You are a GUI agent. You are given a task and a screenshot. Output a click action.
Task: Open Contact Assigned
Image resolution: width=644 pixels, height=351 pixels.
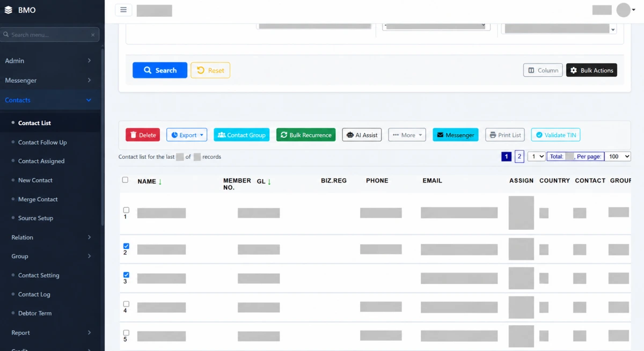click(x=41, y=161)
